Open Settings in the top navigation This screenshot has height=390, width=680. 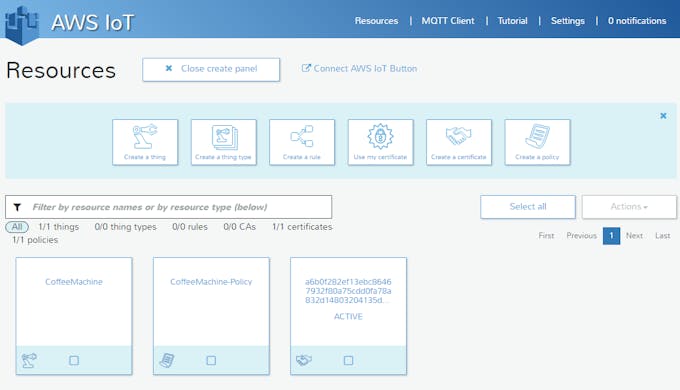coord(567,21)
